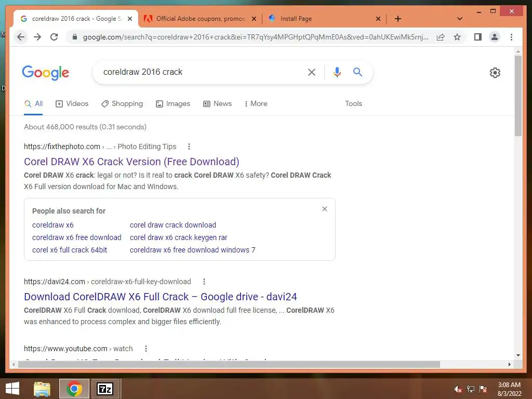Start voice search with the microphone
Viewport: 532px width, 399px height.
(337, 72)
